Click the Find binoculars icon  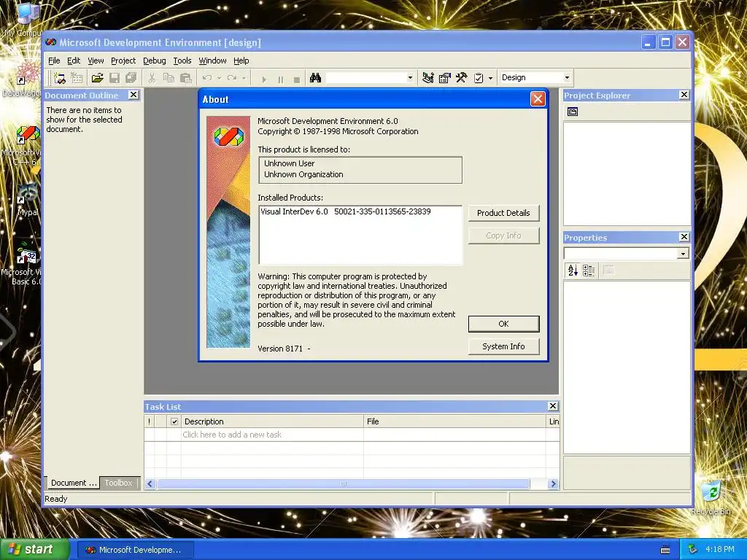pyautogui.click(x=315, y=78)
